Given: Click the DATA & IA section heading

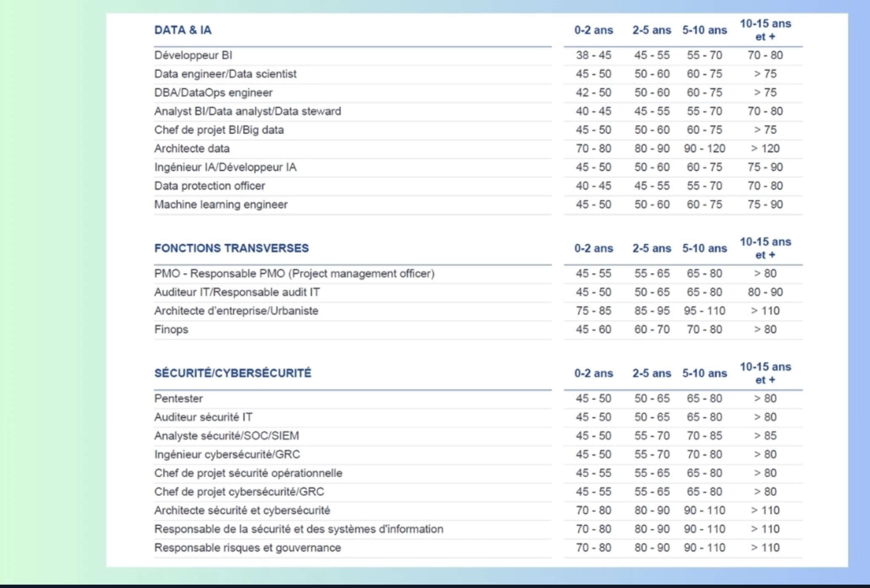Looking at the screenshot, I should pyautogui.click(x=183, y=30).
